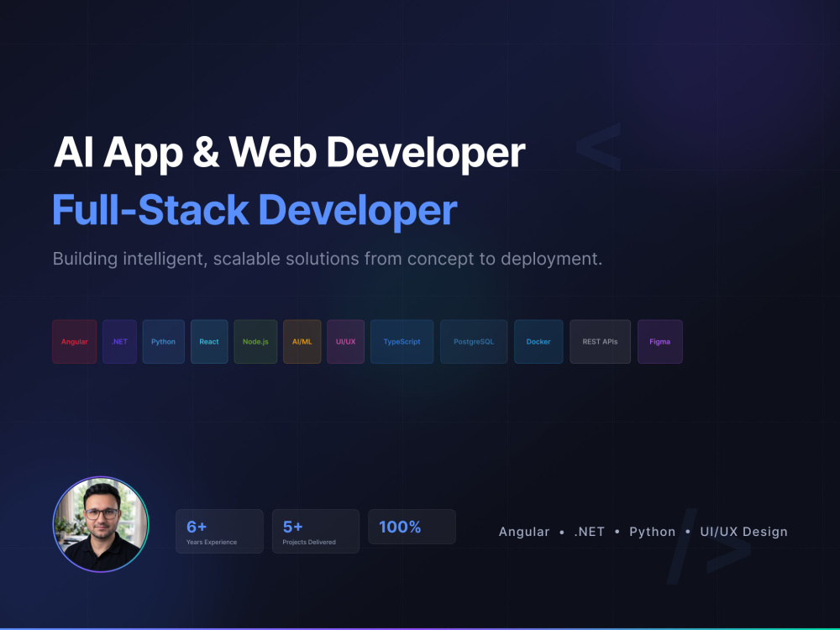
Task: Click the Python skill tag
Action: click(164, 342)
